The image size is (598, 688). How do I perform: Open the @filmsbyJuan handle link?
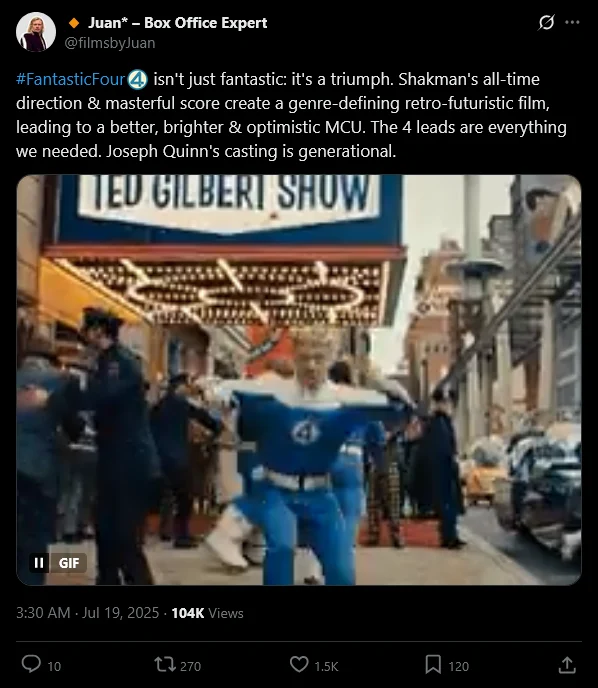110,43
